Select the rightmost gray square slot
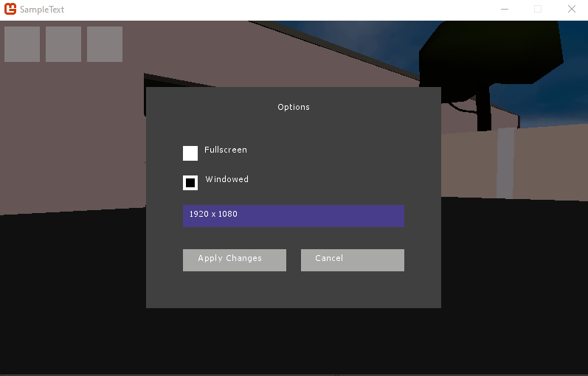 105,44
